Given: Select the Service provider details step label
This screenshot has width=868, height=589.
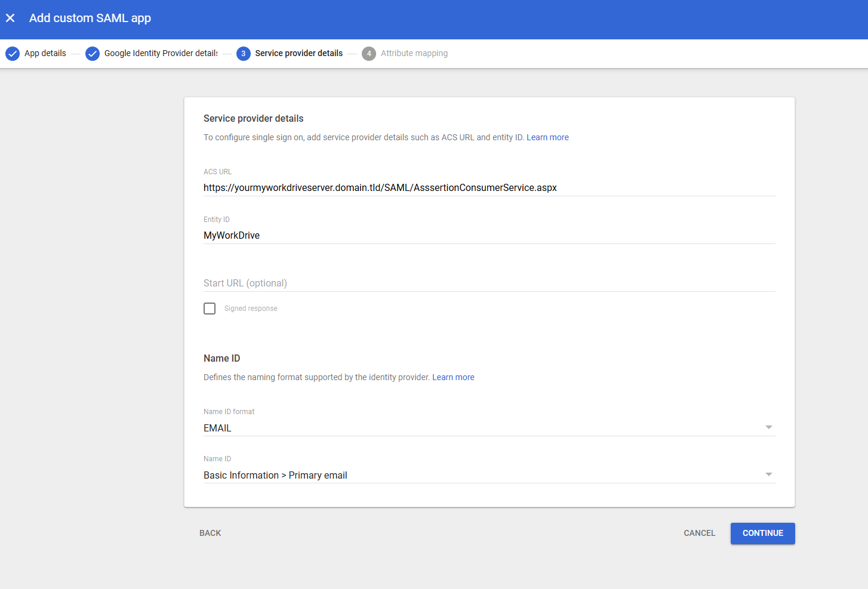Looking at the screenshot, I should [298, 53].
